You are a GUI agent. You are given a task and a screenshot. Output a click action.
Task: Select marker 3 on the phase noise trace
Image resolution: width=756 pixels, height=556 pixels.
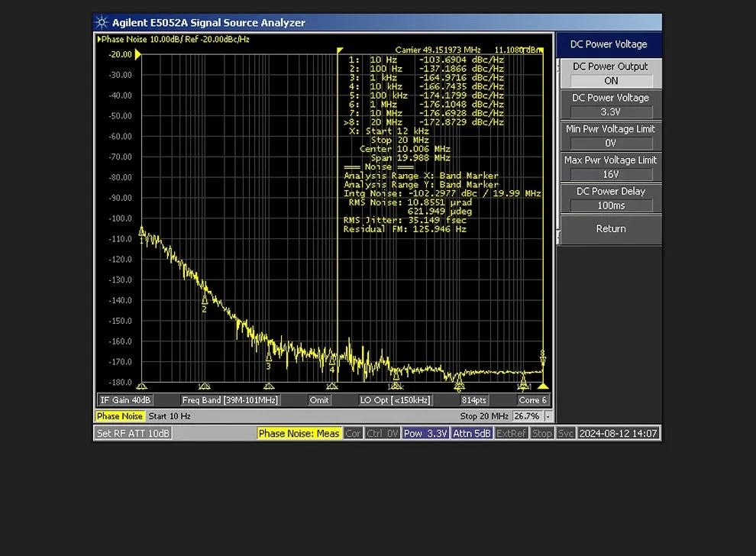point(269,357)
